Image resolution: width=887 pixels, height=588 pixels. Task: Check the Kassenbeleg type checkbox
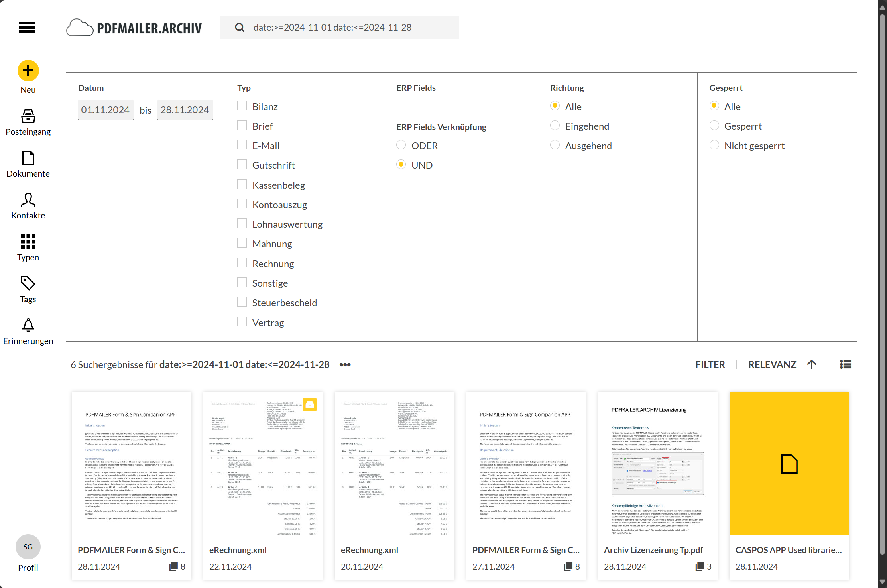[x=242, y=185]
